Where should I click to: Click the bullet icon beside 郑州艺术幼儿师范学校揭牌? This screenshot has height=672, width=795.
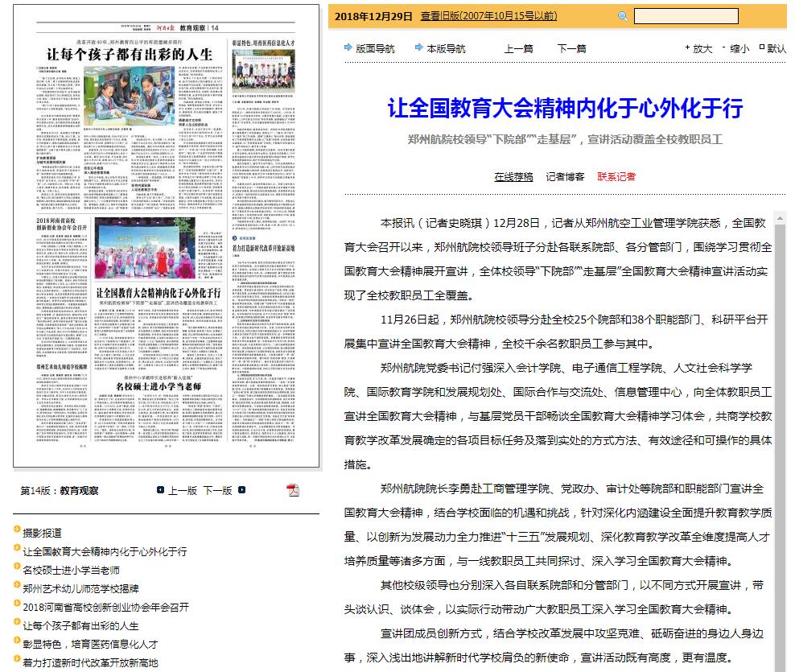click(17, 585)
